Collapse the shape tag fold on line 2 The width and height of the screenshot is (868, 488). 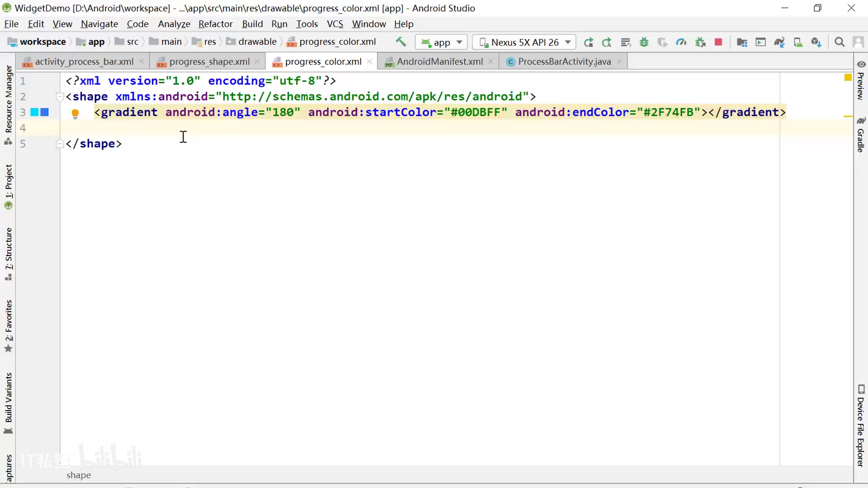click(x=59, y=97)
